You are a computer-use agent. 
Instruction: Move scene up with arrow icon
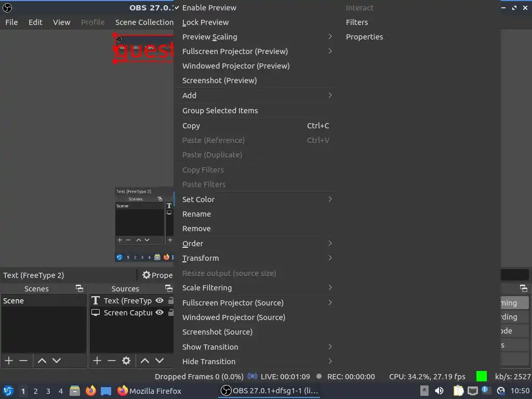pyautogui.click(x=42, y=361)
